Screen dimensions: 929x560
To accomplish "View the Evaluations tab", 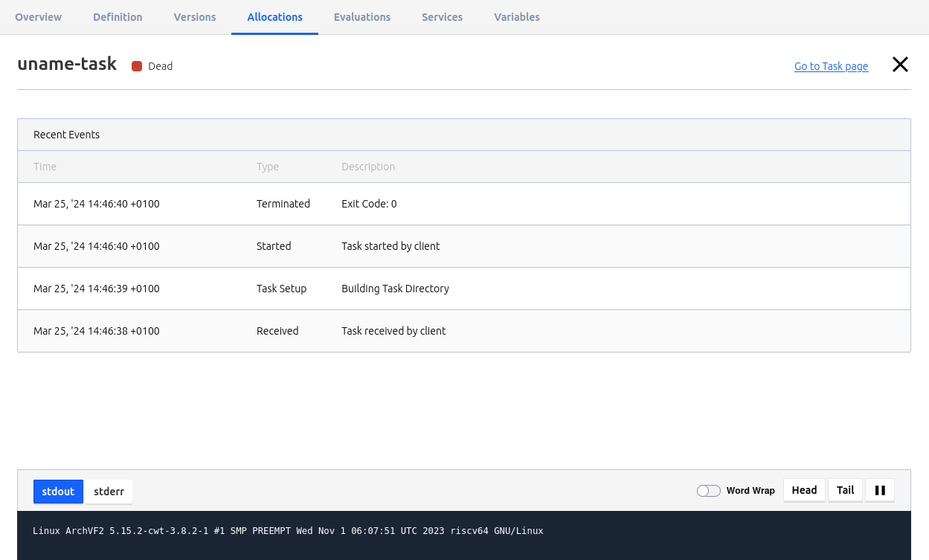I will point(362,17).
